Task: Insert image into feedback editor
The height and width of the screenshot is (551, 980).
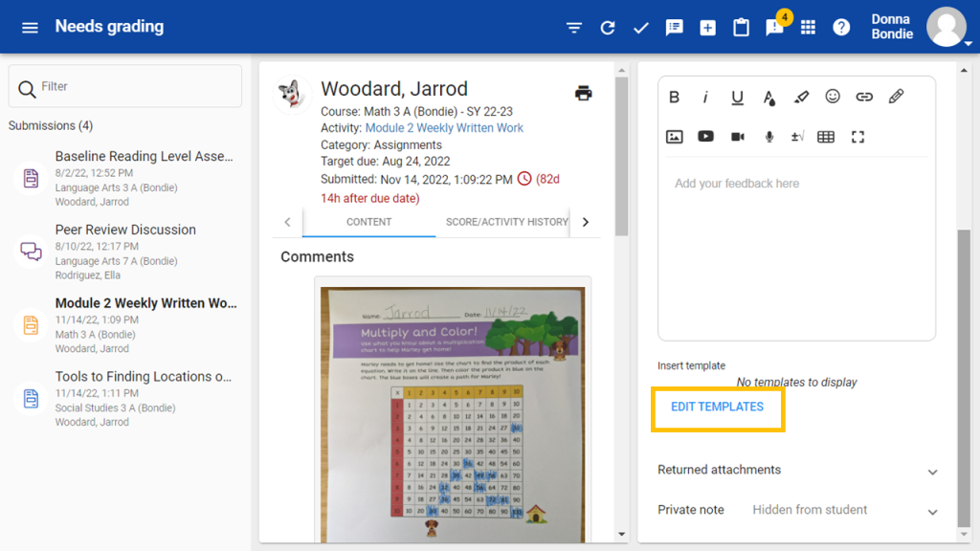Action: [674, 137]
